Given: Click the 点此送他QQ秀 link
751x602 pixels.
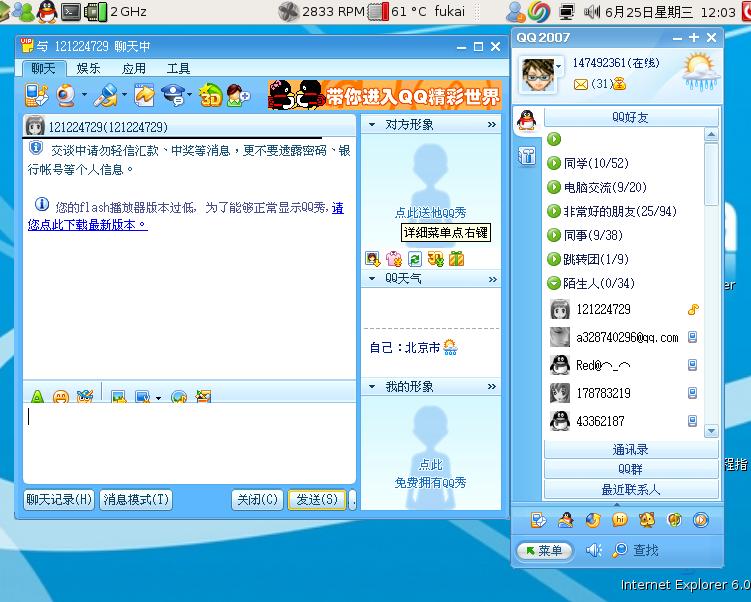Looking at the screenshot, I should click(x=430, y=213).
